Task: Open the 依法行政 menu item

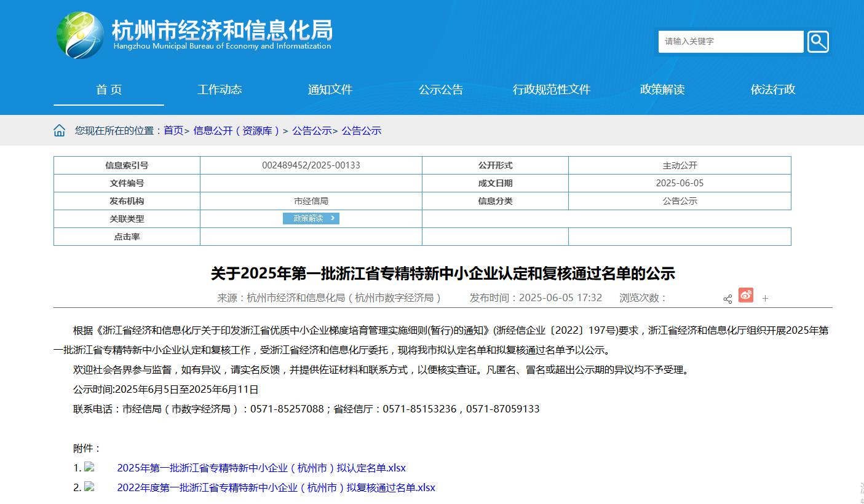Action: (x=772, y=89)
